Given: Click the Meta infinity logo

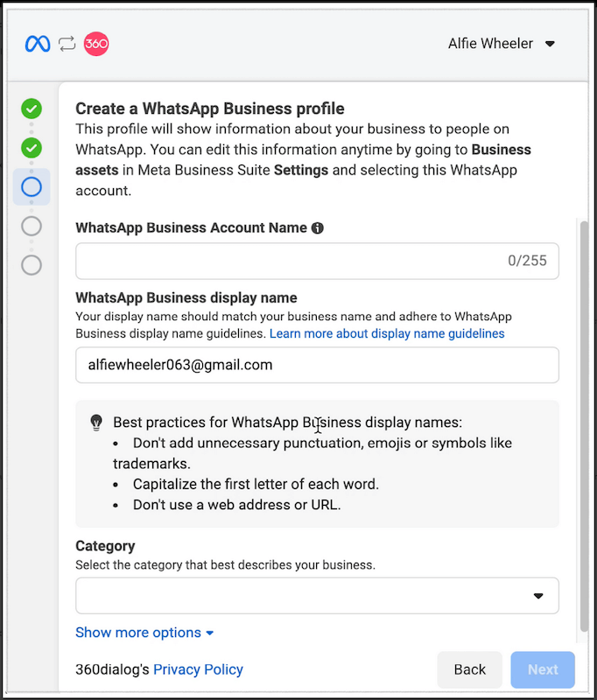Looking at the screenshot, I should click(x=38, y=44).
